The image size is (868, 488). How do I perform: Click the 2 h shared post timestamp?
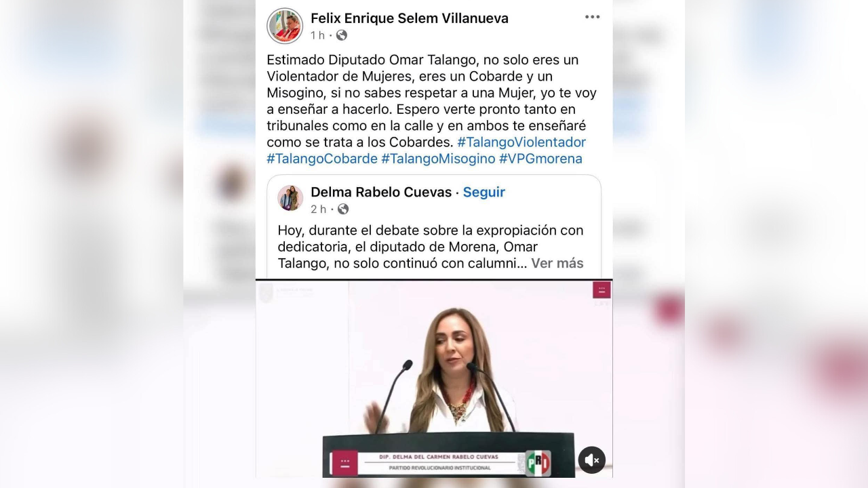point(319,209)
